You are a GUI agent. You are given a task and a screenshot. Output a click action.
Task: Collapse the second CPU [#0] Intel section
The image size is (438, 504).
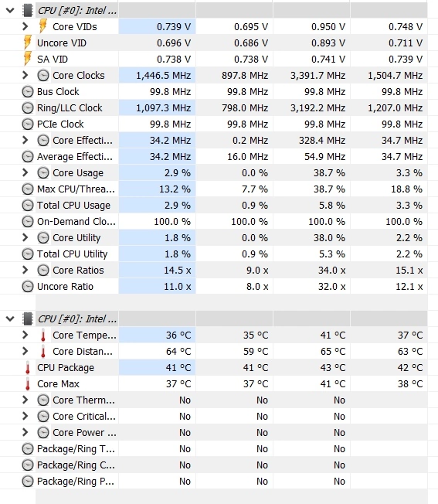point(10,318)
